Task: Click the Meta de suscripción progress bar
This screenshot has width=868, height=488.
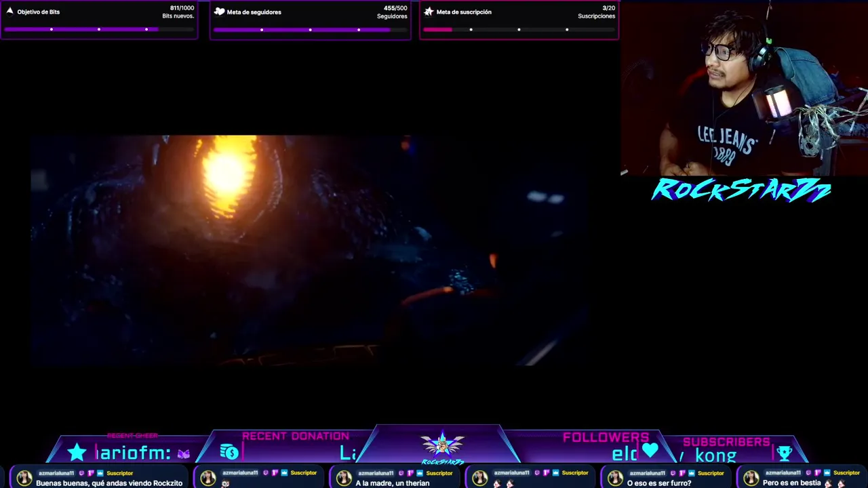Action: click(x=519, y=29)
